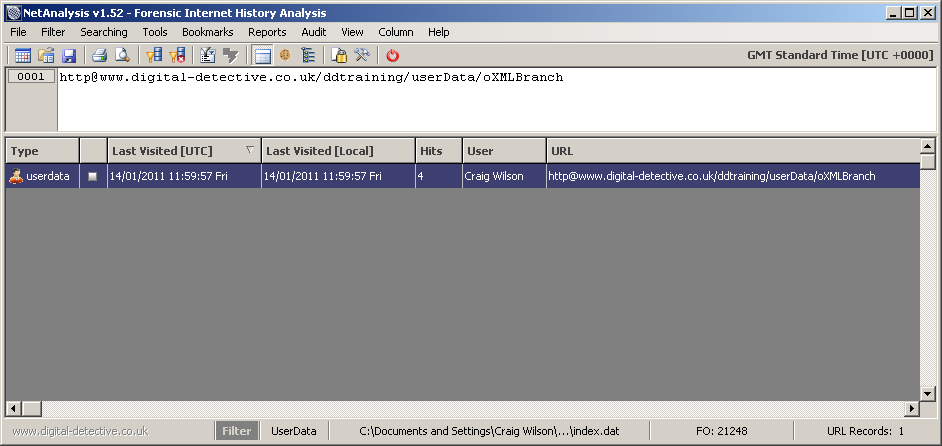942x446 pixels.
Task: Sort by Type column header
Action: [x=43, y=151]
